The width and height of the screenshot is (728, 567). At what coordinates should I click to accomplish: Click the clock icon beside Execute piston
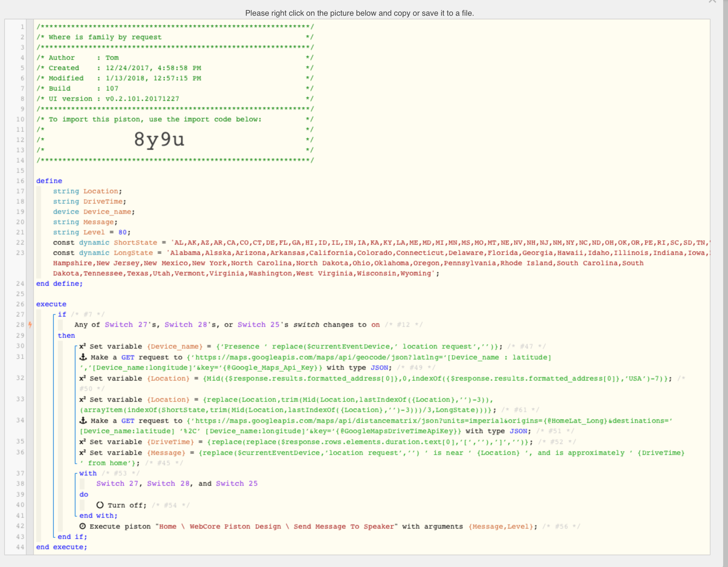[x=83, y=526]
